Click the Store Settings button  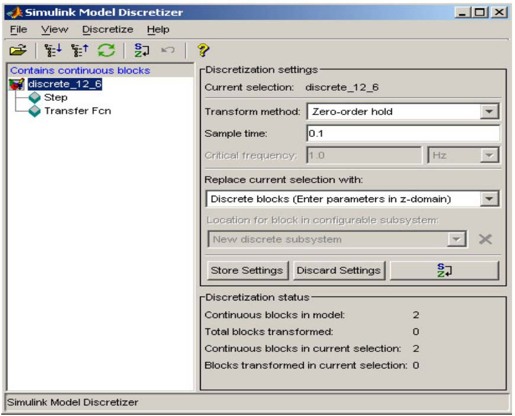247,270
